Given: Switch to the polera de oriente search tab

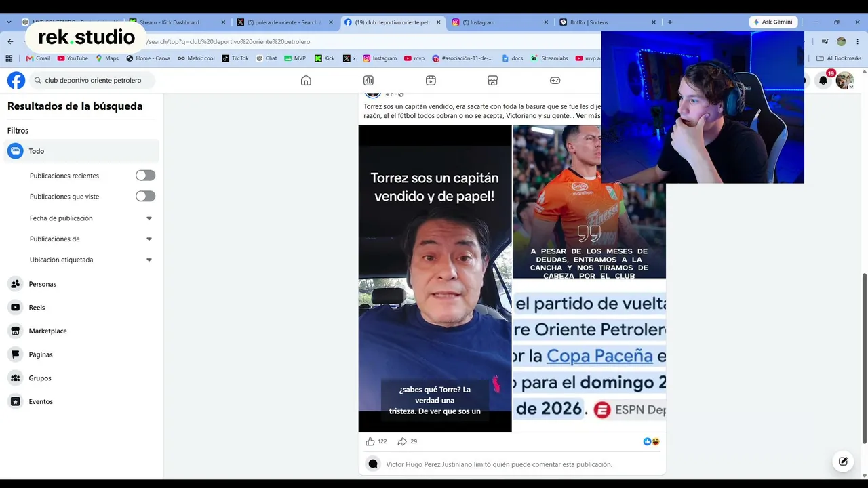Looking at the screenshot, I should click(285, 22).
